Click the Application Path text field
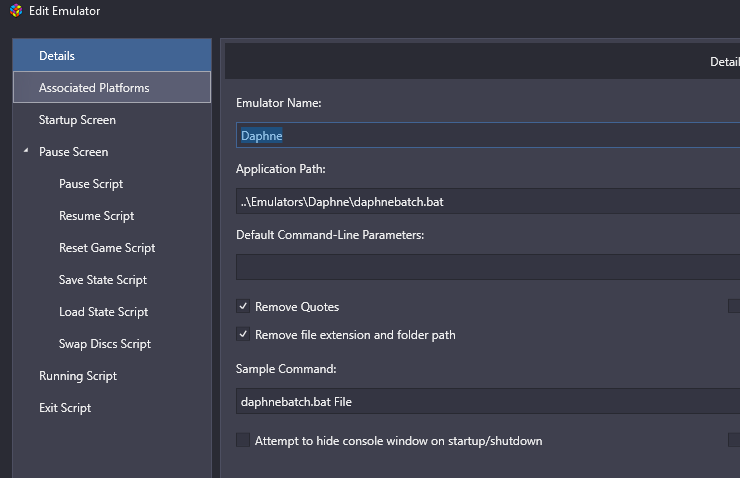 (488, 201)
